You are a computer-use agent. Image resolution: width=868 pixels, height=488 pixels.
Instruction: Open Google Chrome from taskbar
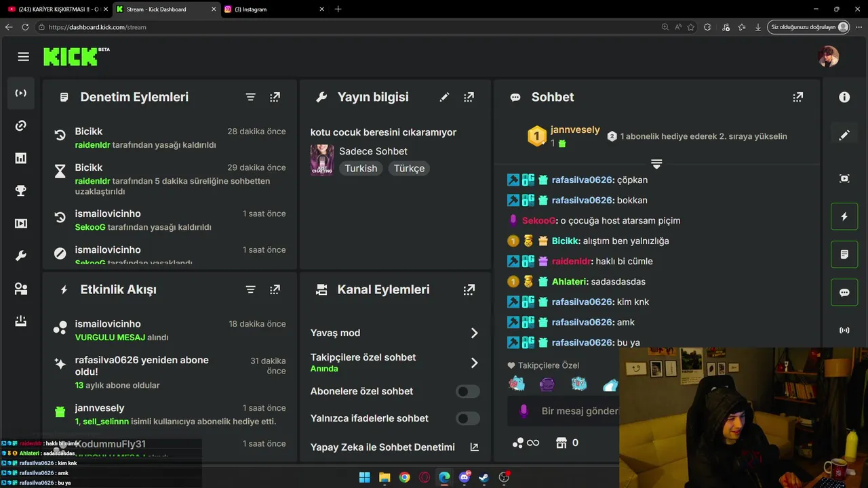coord(404,477)
